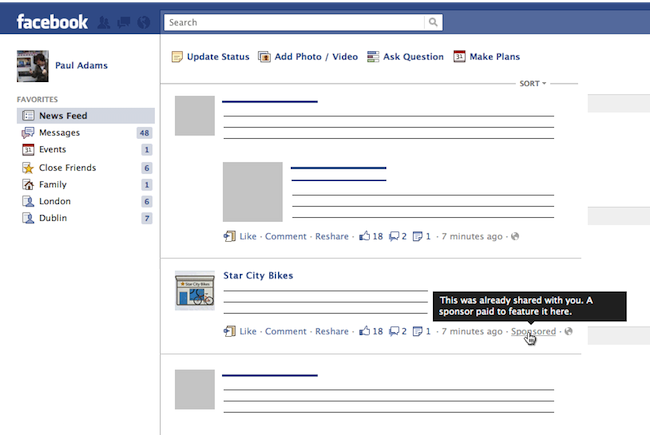Click the Dublin count badge 7
This screenshot has height=435, width=650.
pyautogui.click(x=147, y=218)
